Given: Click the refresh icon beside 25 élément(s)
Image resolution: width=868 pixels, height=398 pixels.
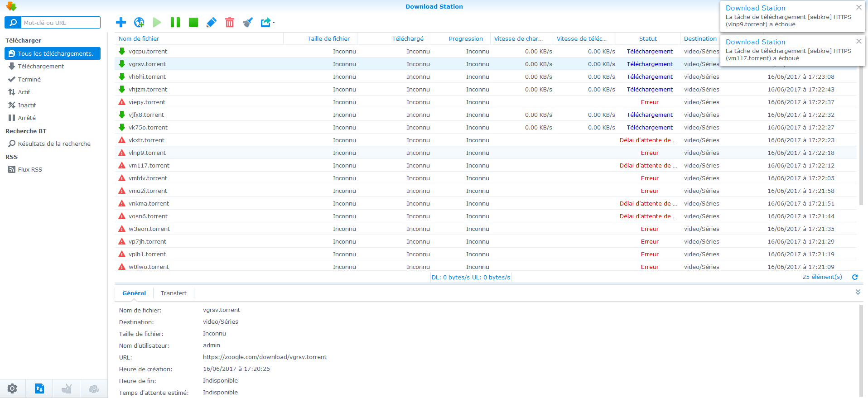Looking at the screenshot, I should coord(855,277).
